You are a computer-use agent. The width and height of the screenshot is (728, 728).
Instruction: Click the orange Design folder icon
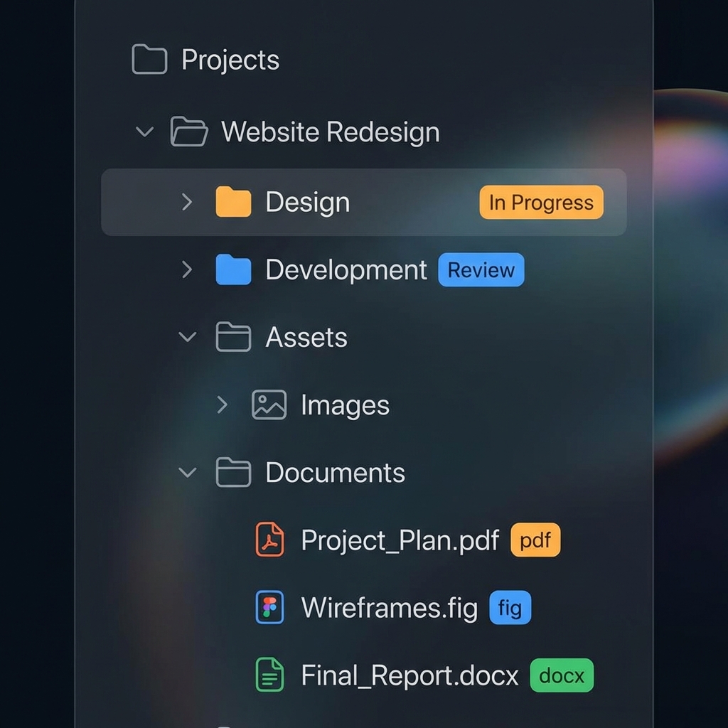[233, 202]
